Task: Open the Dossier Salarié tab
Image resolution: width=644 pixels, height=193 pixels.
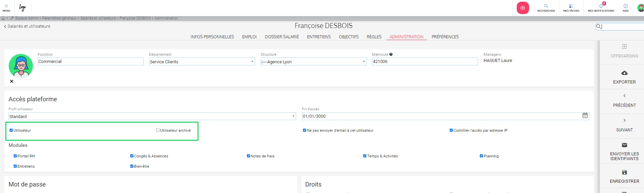Action: [x=281, y=37]
